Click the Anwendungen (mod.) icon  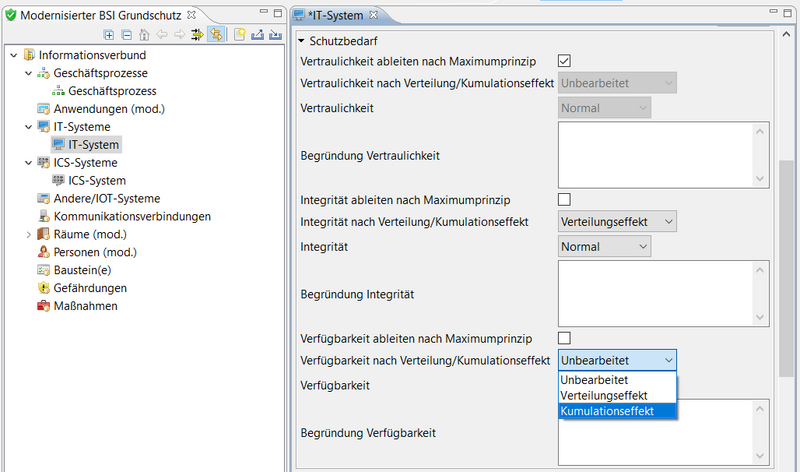point(43,109)
